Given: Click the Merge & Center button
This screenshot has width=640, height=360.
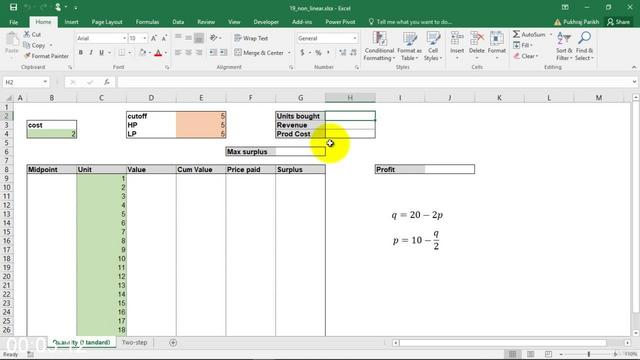Looking at the screenshot, I should point(259,53).
